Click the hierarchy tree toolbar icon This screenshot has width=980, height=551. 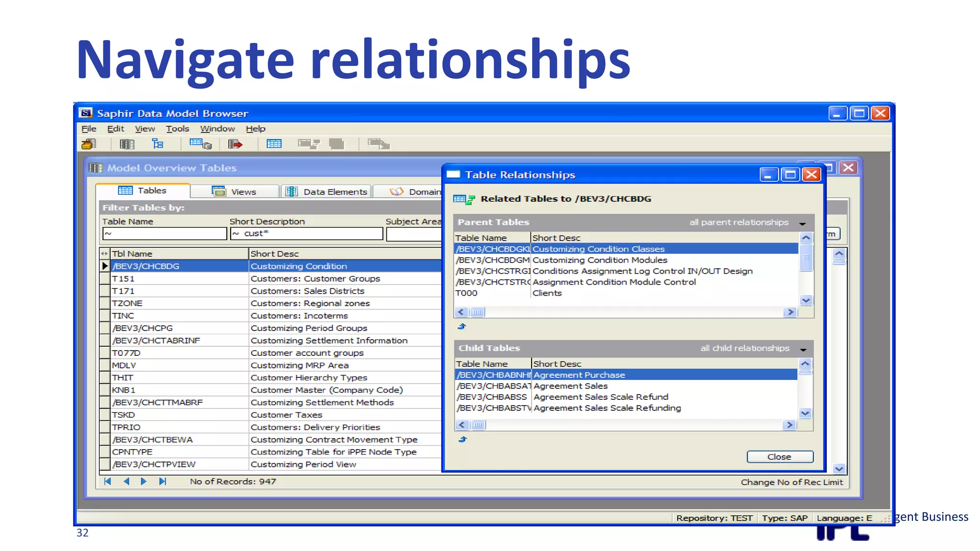tap(157, 143)
